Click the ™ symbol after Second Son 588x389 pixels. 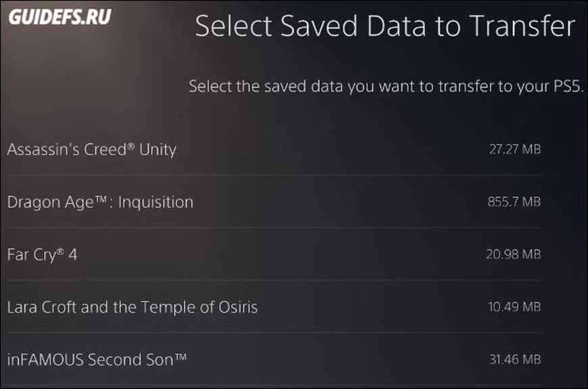click(179, 356)
